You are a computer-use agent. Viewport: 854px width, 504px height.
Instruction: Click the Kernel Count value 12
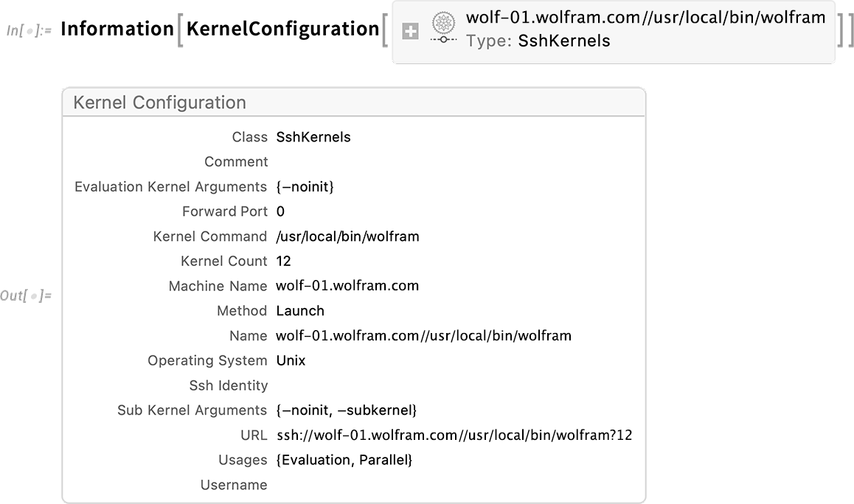[284, 262]
